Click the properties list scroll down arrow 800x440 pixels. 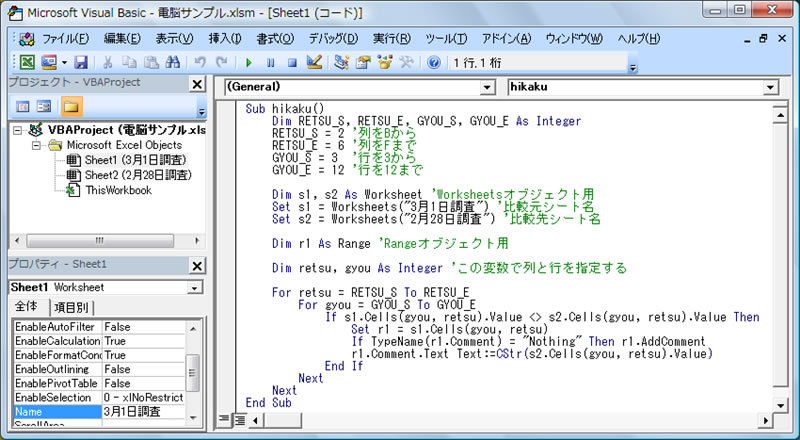point(193,418)
